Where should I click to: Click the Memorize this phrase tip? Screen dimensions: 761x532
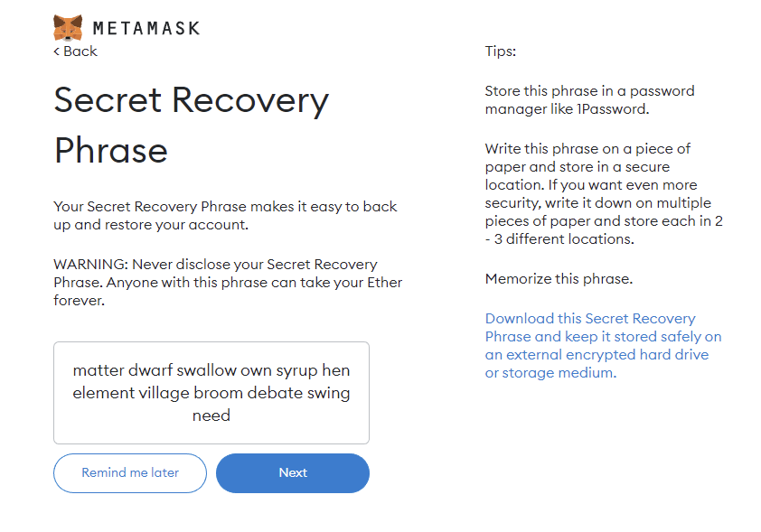pyautogui.click(x=559, y=279)
